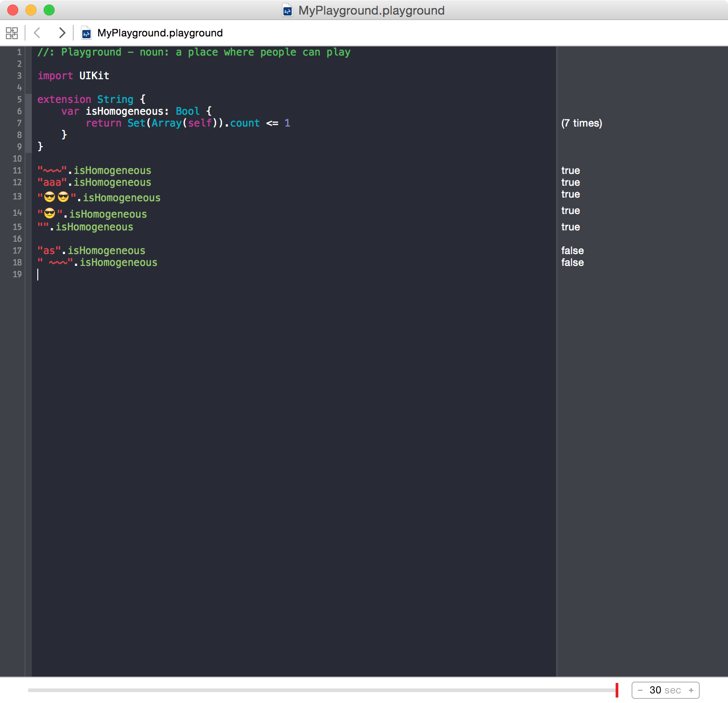Decrease timeline duration with minus button

640,690
